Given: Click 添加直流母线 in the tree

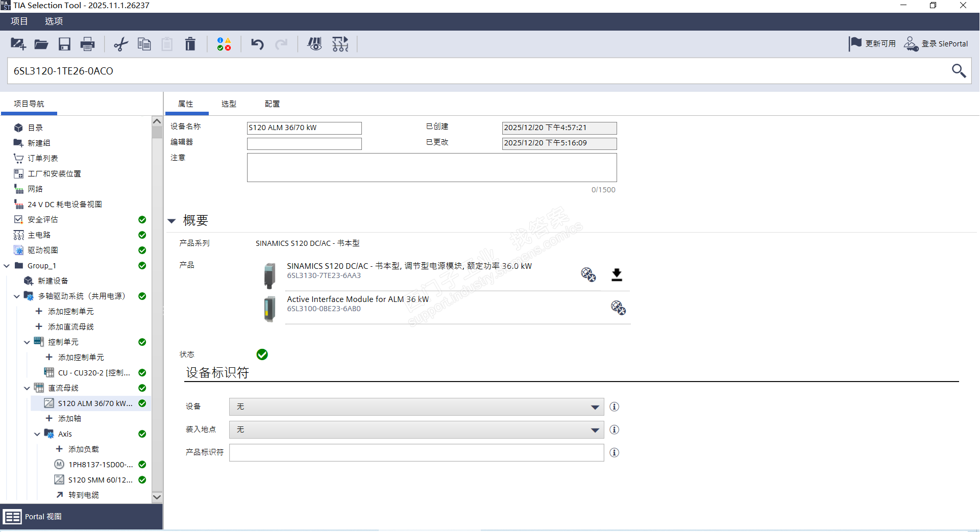Looking at the screenshot, I should [71, 327].
